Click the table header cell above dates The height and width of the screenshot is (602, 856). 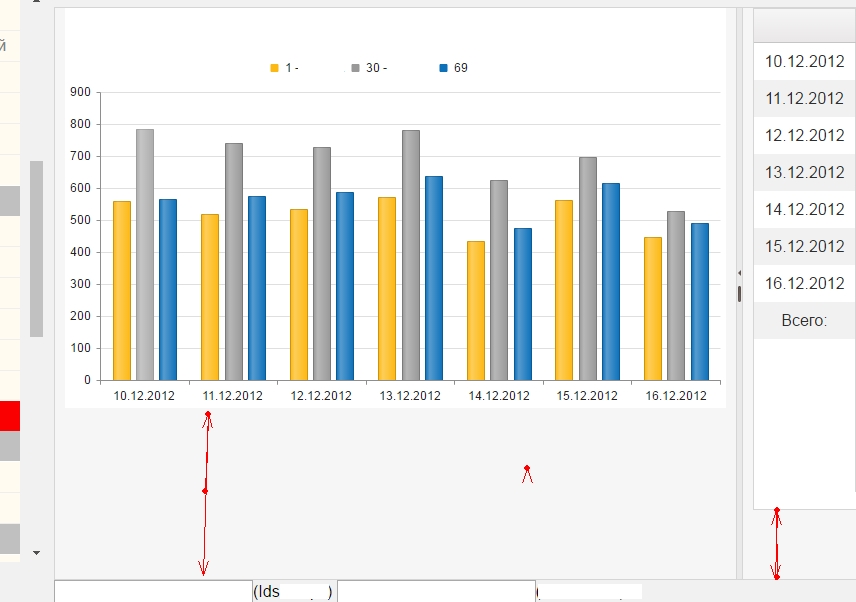804,26
